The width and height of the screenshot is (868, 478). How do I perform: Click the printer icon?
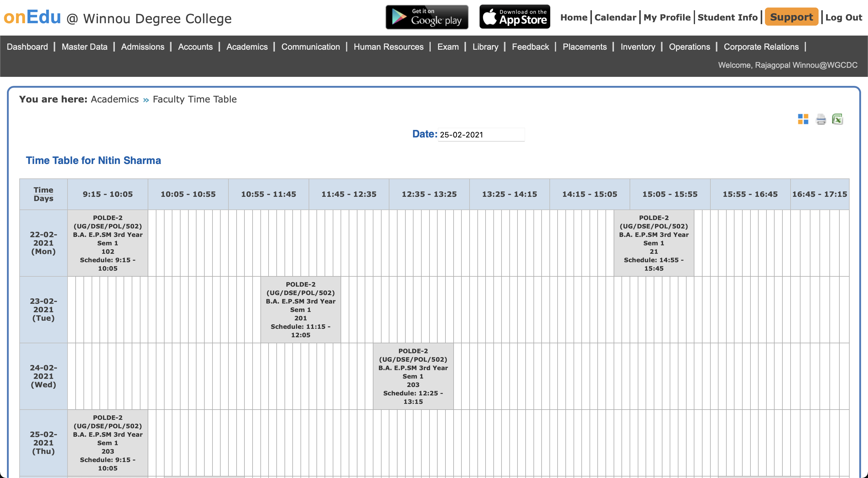click(x=821, y=119)
